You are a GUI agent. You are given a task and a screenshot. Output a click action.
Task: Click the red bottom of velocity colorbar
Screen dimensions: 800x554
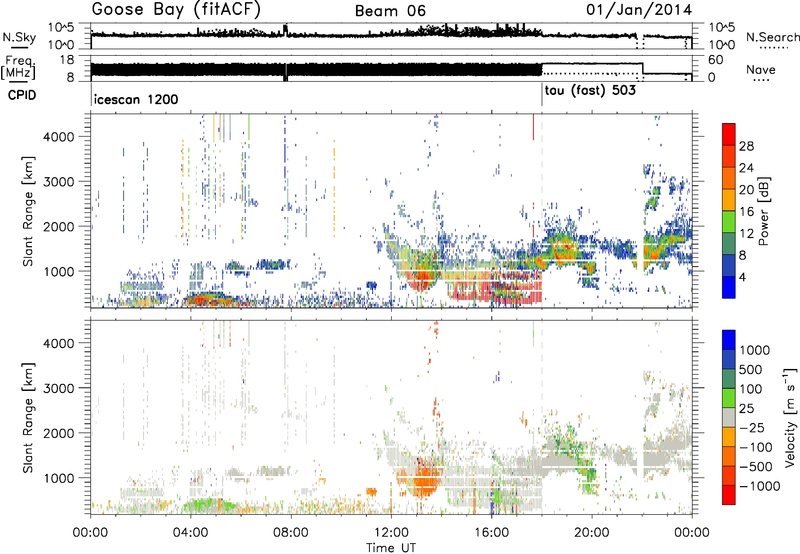729,495
